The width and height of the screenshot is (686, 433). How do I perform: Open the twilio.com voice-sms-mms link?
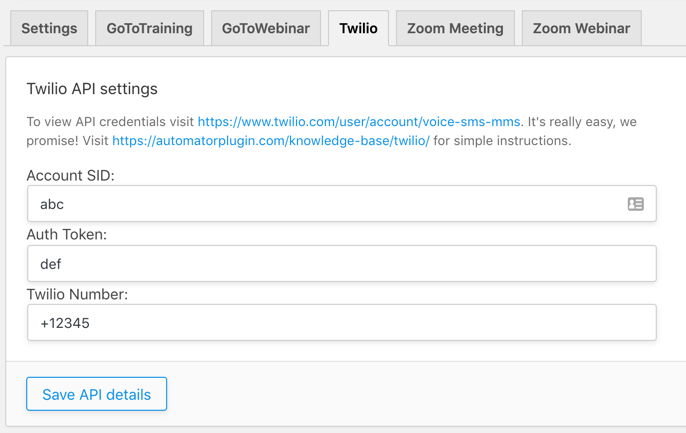click(x=359, y=122)
